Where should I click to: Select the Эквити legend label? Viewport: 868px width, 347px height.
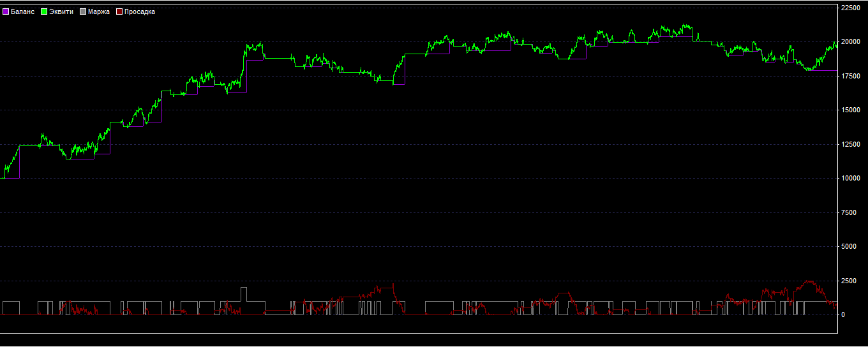(61, 11)
